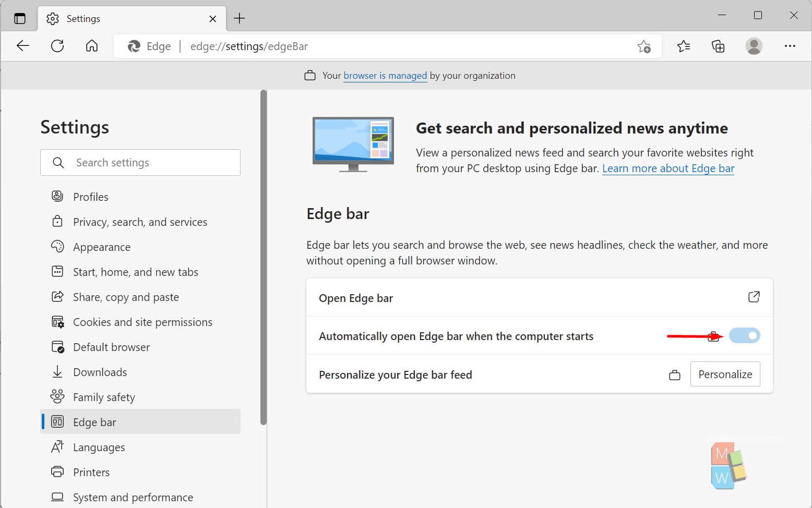
Task: Open Default browser settings
Action: [141, 347]
